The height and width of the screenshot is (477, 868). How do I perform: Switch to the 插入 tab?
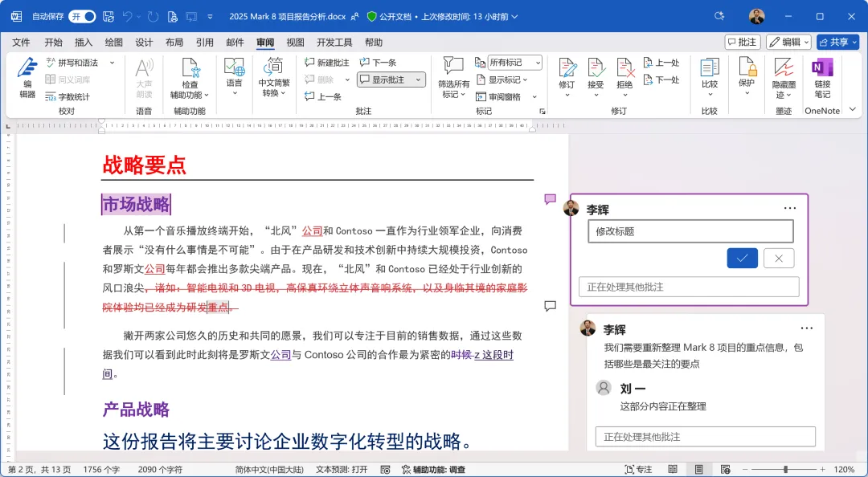coord(84,43)
